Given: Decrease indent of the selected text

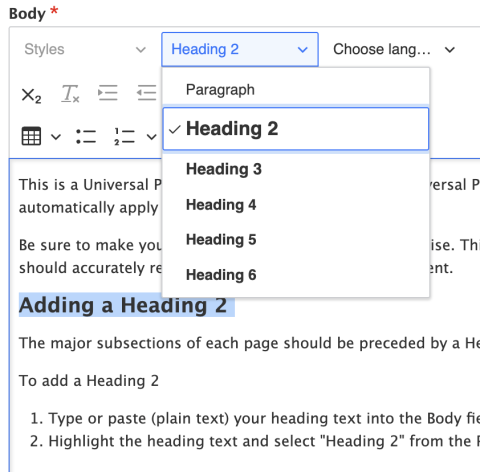Looking at the screenshot, I should coord(147,93).
